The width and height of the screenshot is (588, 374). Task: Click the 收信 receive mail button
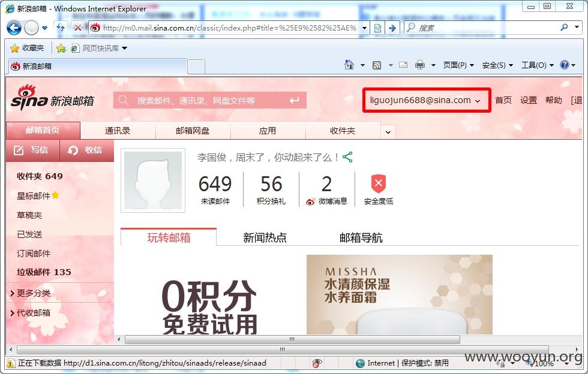click(x=86, y=150)
